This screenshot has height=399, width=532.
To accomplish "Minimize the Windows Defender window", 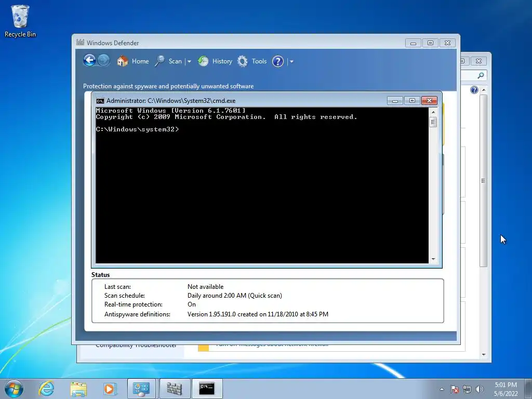I will click(x=413, y=43).
